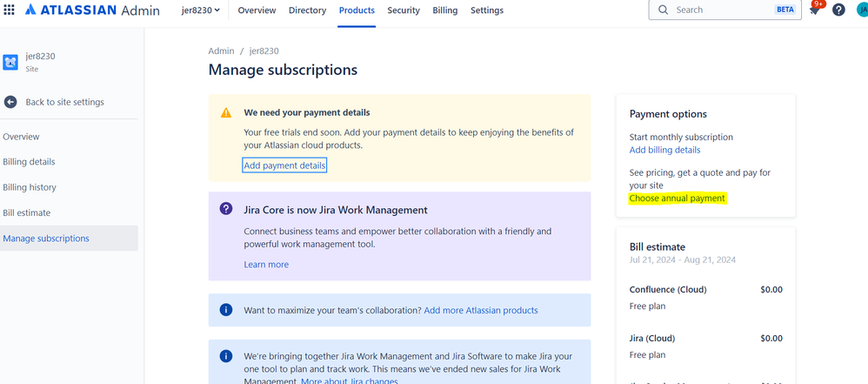Click the Jira Core is now Jira Work Management heading

[x=336, y=210]
